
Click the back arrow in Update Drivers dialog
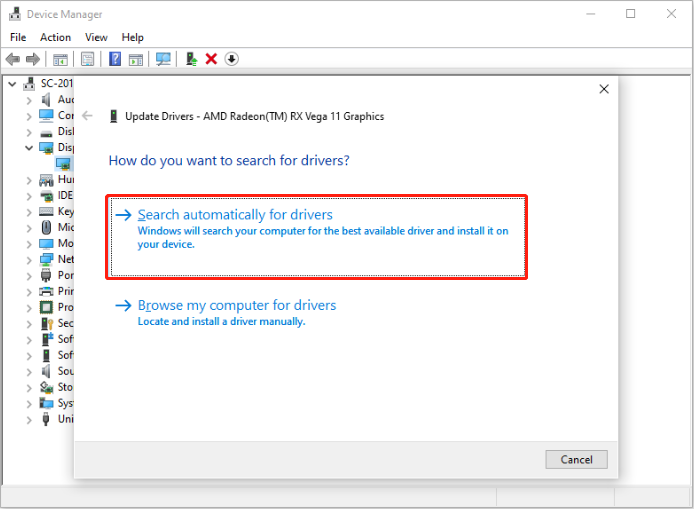pyautogui.click(x=87, y=116)
